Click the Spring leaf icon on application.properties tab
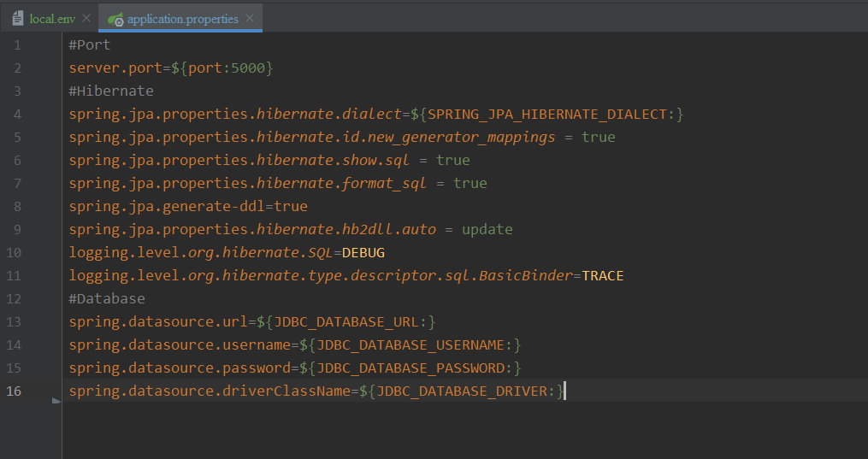This screenshot has height=459, width=868. click(x=115, y=18)
